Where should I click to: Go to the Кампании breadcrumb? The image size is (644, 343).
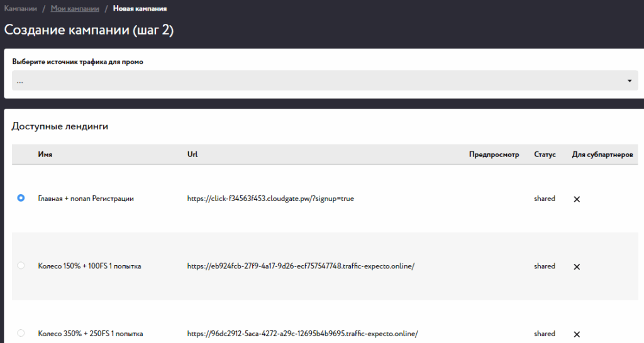pos(20,9)
